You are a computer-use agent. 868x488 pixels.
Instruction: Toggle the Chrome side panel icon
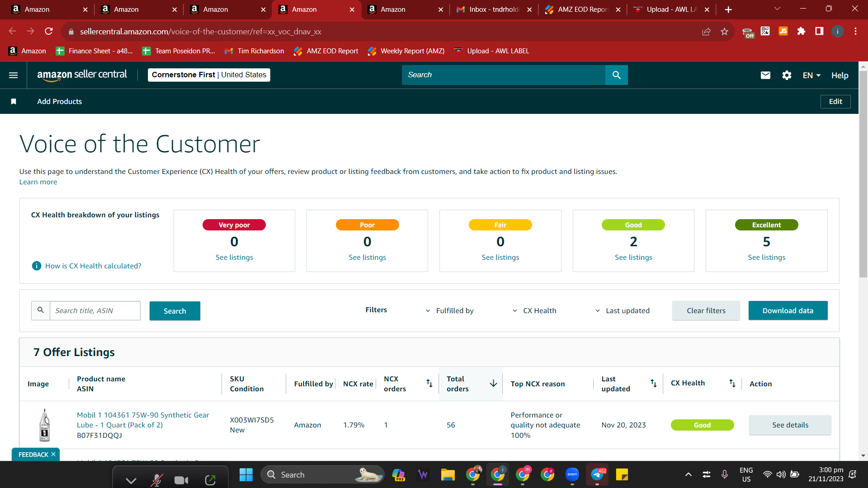(x=819, y=31)
